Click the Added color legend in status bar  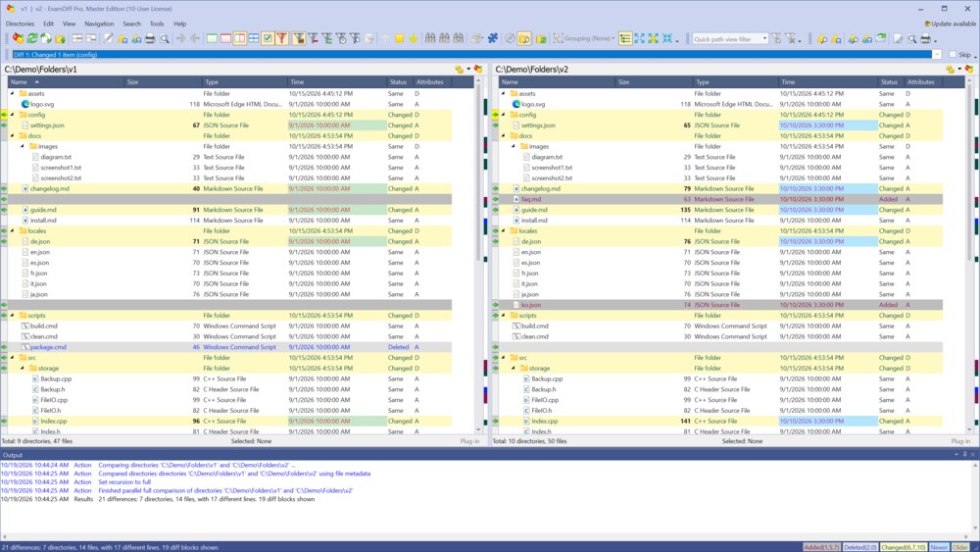point(821,547)
